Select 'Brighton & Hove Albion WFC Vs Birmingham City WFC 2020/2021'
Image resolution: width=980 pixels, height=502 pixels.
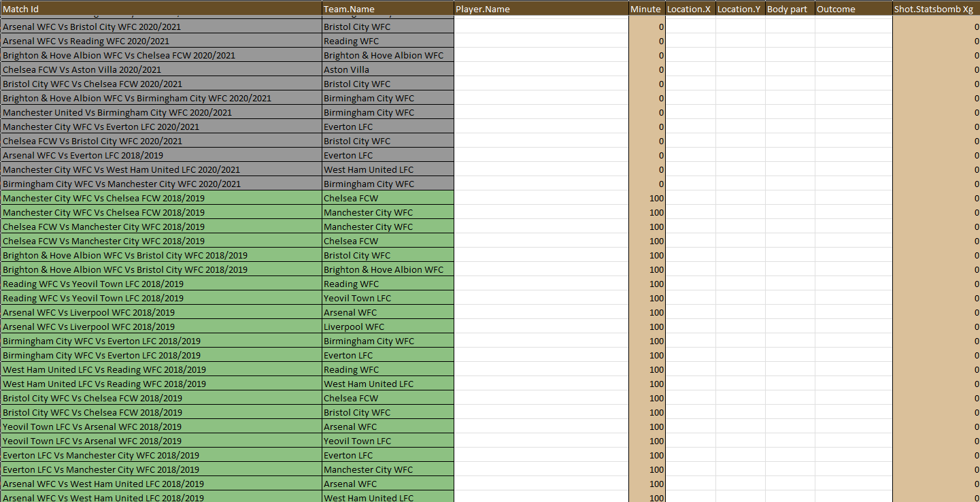click(161, 98)
